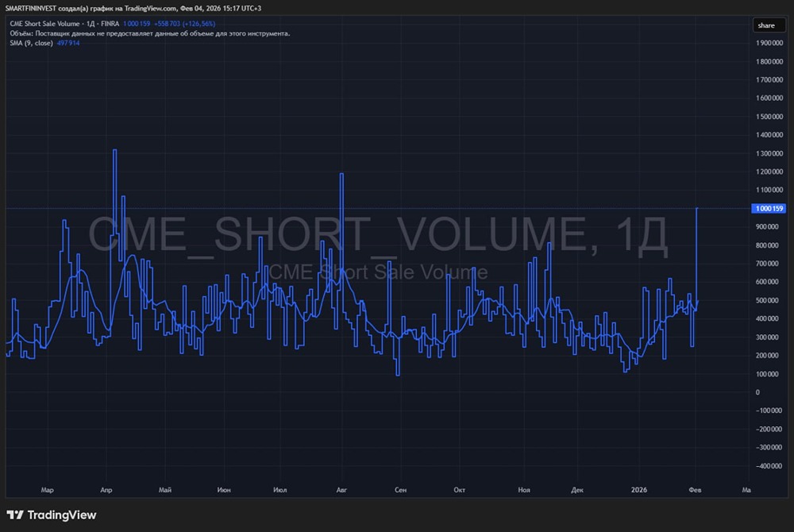
Task: Click the 2026 label on time axis
Action: click(x=639, y=490)
